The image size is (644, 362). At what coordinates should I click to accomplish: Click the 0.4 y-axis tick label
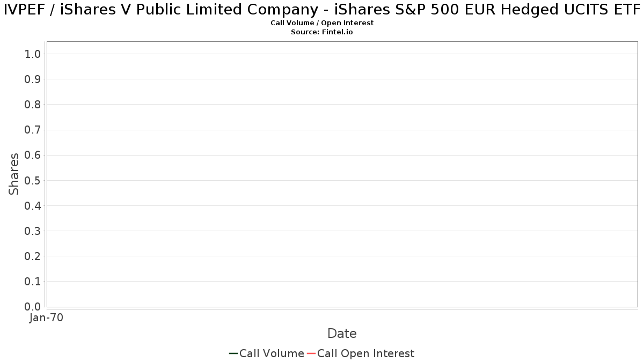click(33, 206)
